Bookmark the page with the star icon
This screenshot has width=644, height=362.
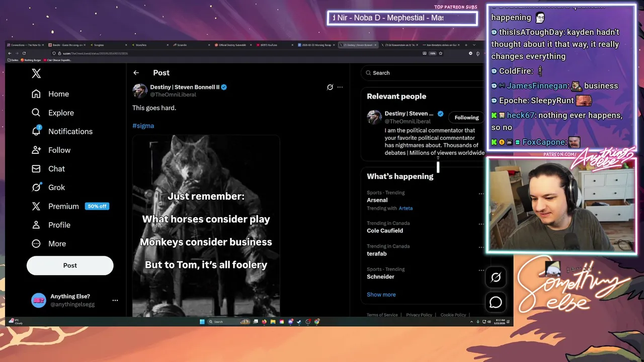[x=441, y=53]
